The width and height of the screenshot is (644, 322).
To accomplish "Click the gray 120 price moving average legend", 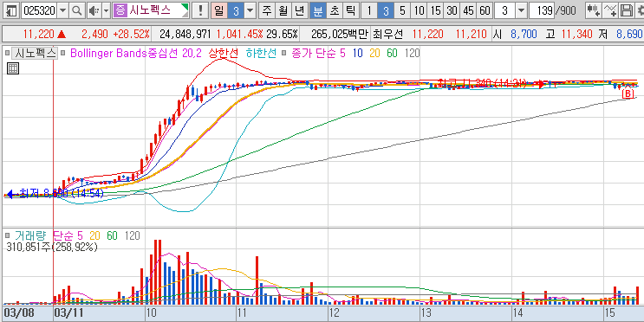I will (x=412, y=53).
